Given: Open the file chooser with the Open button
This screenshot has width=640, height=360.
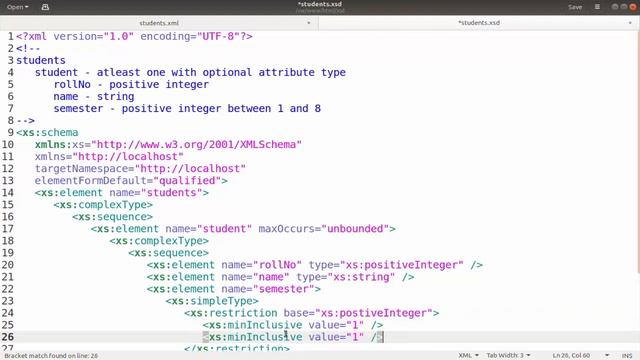Looking at the screenshot, I should pos(18,7).
